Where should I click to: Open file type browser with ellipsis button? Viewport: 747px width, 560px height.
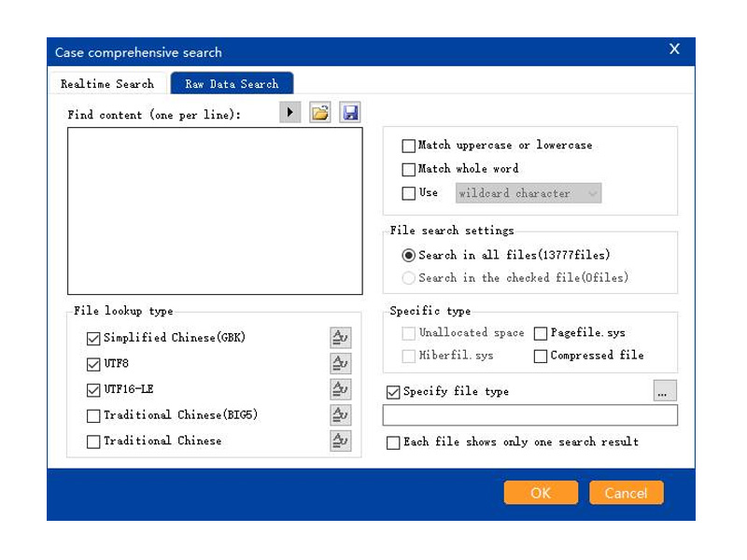click(665, 391)
